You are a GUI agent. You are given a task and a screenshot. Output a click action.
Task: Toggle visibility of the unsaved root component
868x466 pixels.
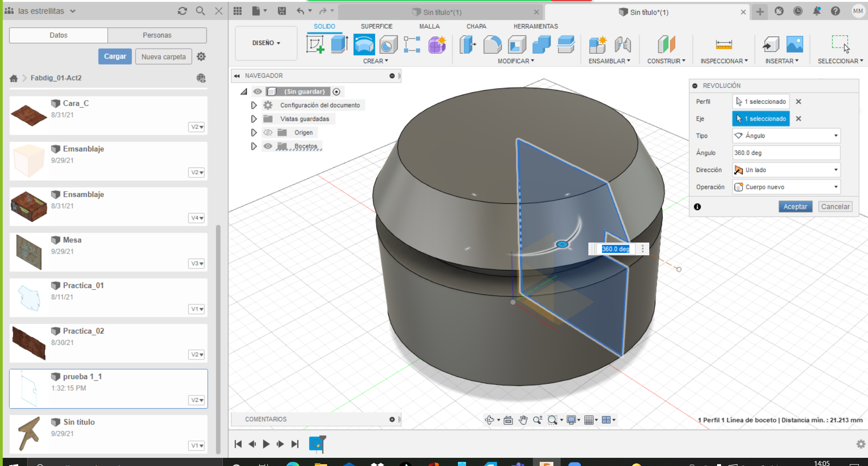pos(257,91)
